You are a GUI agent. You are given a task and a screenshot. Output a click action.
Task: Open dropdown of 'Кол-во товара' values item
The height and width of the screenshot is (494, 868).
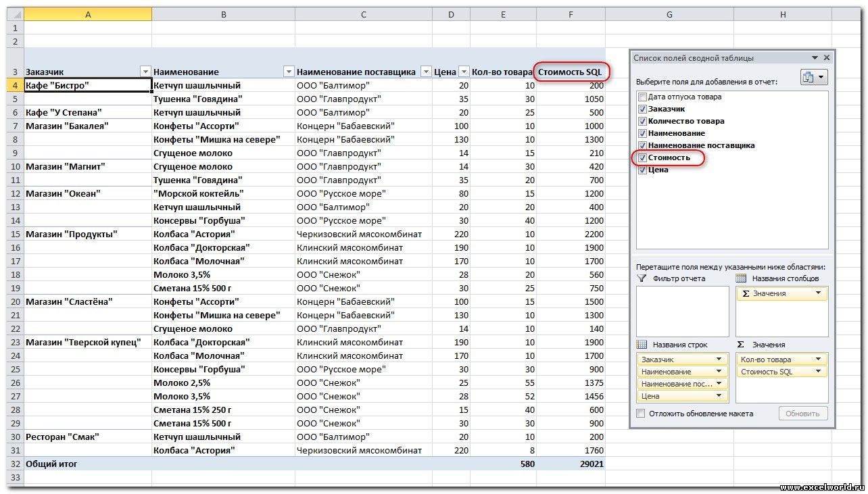click(819, 360)
